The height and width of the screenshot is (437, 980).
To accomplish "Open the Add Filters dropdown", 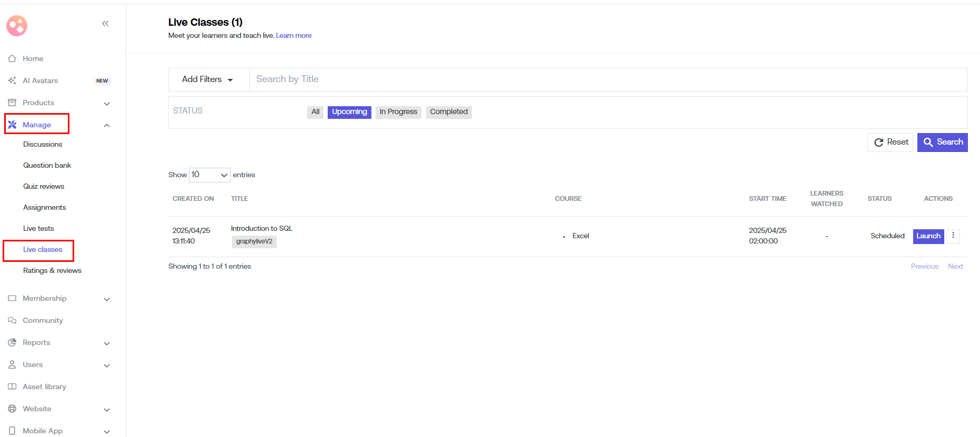I will tap(208, 79).
